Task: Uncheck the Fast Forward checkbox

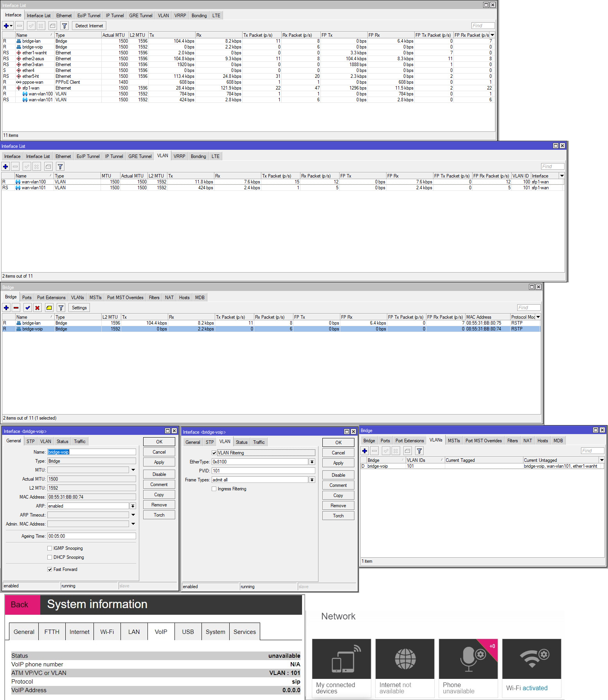Action: tap(50, 569)
